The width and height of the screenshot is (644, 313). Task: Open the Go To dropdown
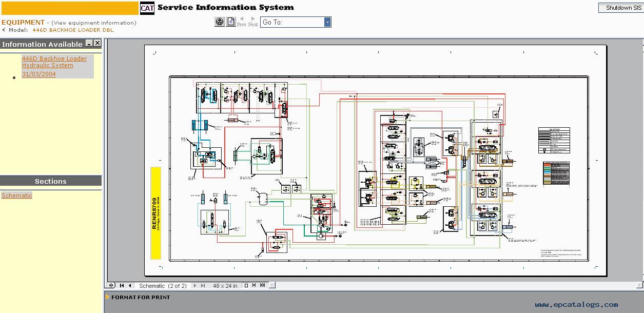327,22
